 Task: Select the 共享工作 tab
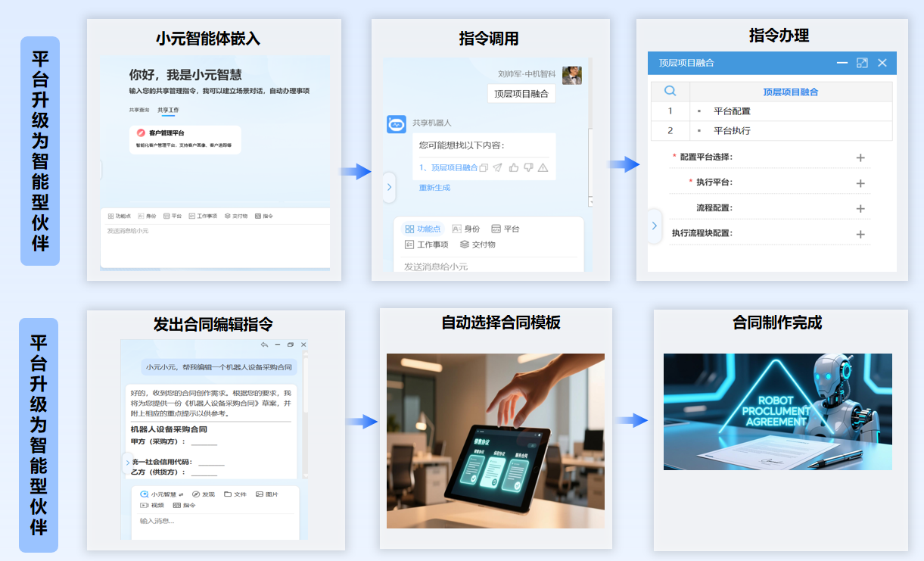[x=168, y=110]
